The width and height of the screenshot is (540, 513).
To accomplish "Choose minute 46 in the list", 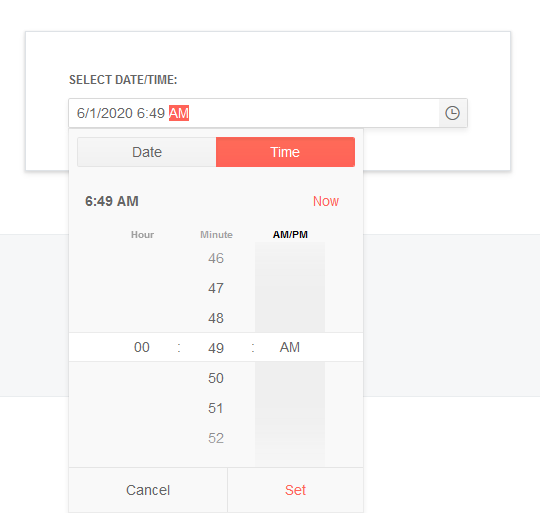I will [216, 258].
